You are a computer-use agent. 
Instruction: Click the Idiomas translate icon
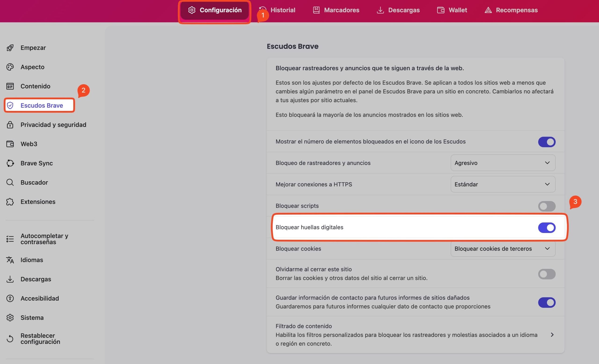[10, 260]
